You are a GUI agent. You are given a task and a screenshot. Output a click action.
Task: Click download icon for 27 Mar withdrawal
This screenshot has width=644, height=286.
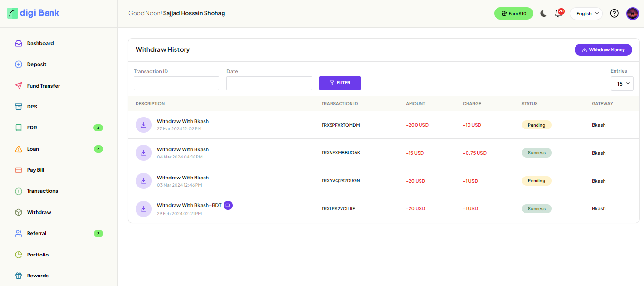coord(144,125)
